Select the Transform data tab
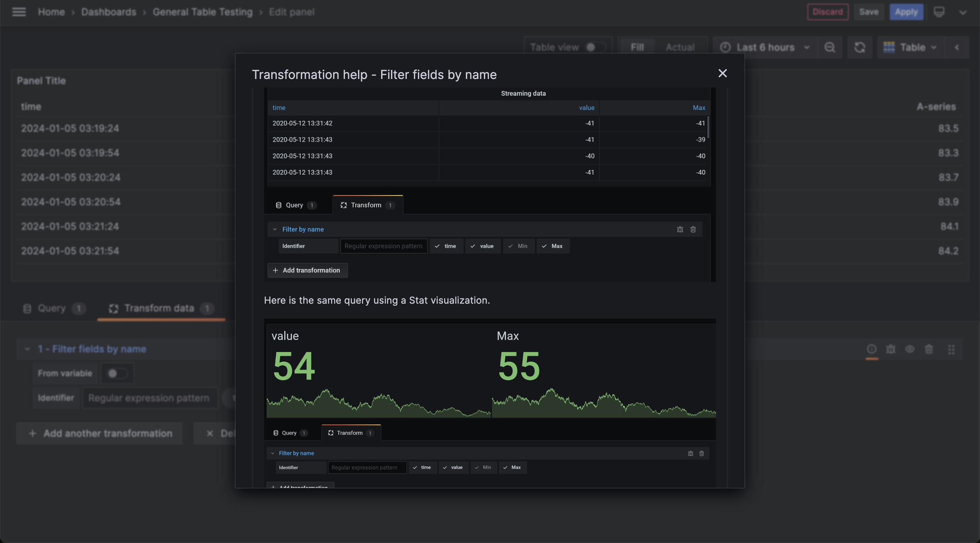This screenshot has width=980, height=543. [160, 308]
